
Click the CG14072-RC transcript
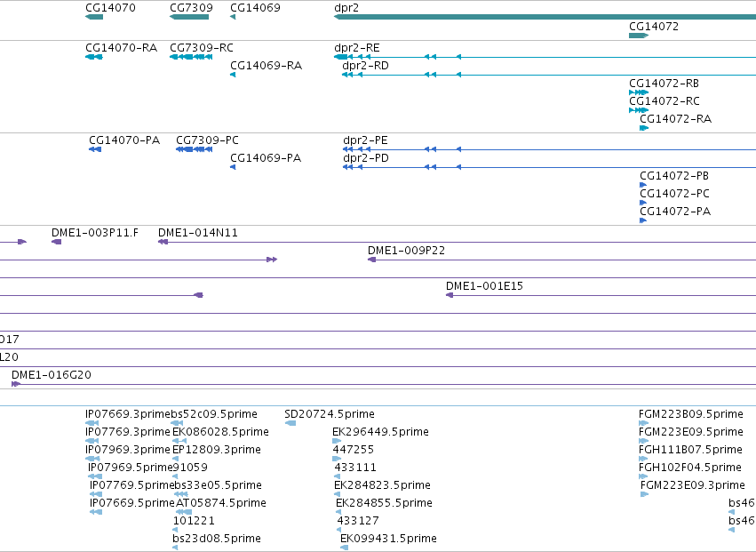639,110
